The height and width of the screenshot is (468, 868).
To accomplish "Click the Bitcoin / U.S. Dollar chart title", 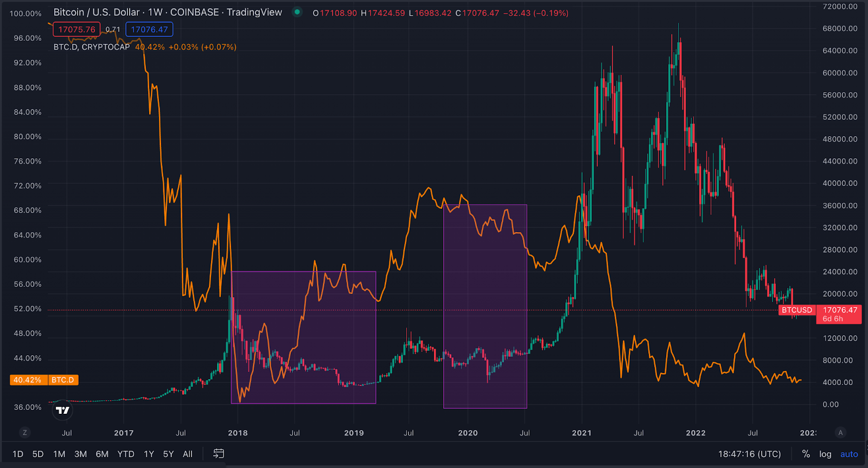I will 168,12.
